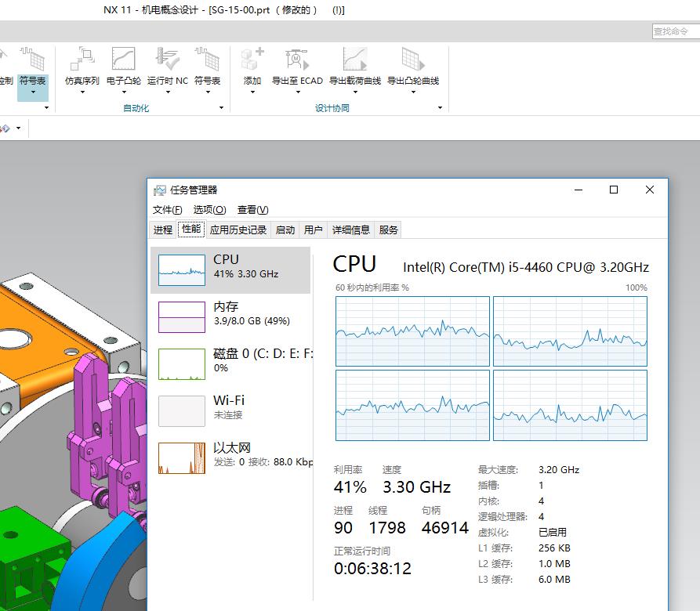The height and width of the screenshot is (611, 700).
Task: Close the Task Manager window
Action: pos(650,190)
